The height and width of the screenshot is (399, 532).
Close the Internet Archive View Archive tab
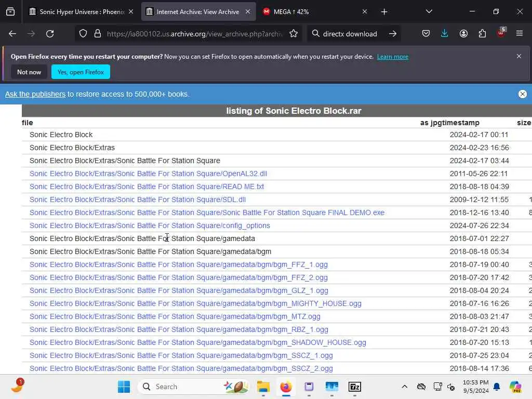248,11
